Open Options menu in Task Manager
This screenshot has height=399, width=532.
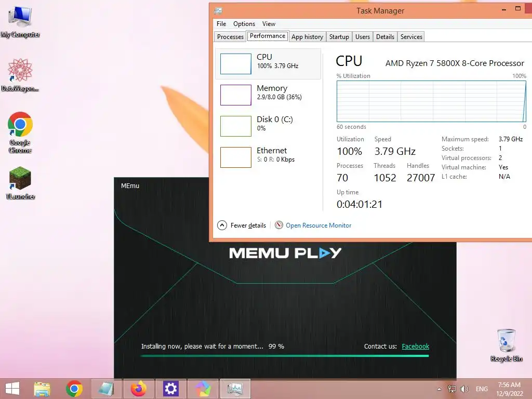pyautogui.click(x=244, y=24)
